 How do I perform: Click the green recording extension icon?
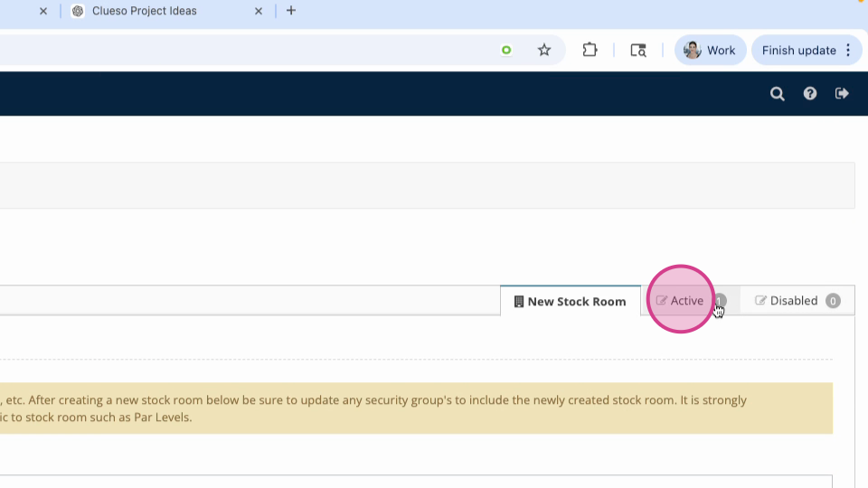click(506, 51)
